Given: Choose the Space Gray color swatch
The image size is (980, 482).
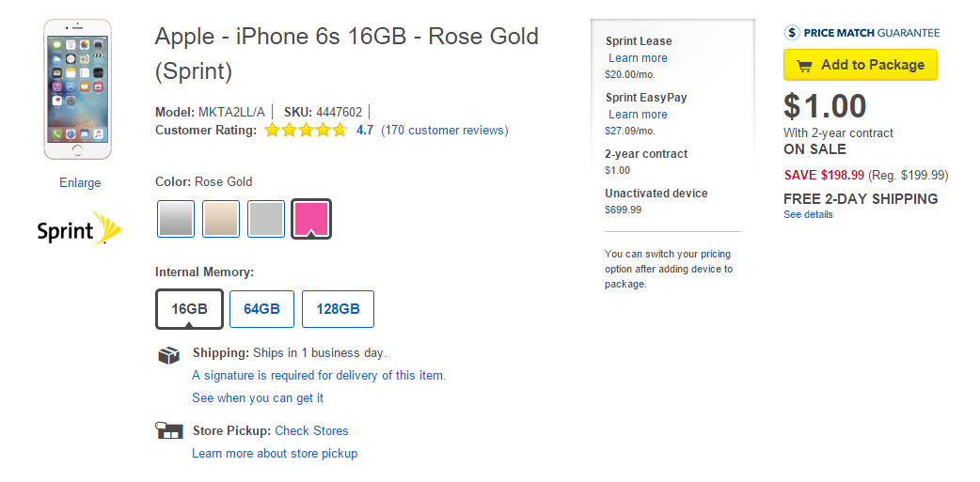Looking at the screenshot, I should pyautogui.click(x=176, y=219).
